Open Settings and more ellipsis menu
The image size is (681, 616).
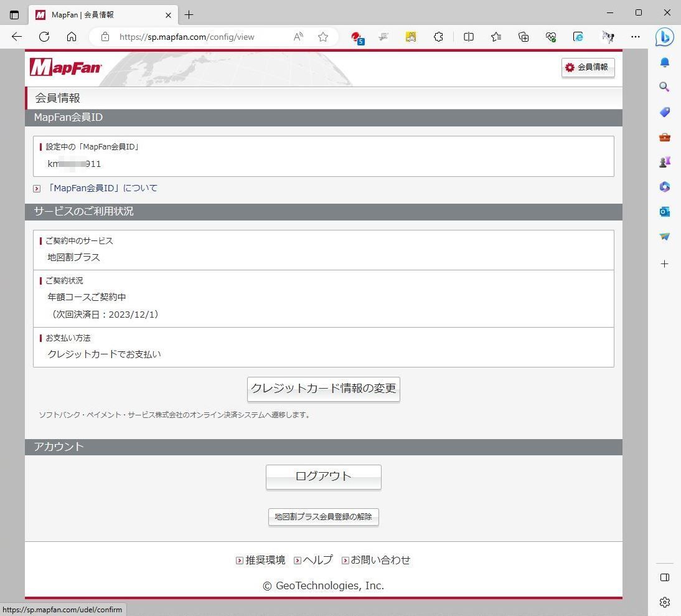(x=636, y=37)
